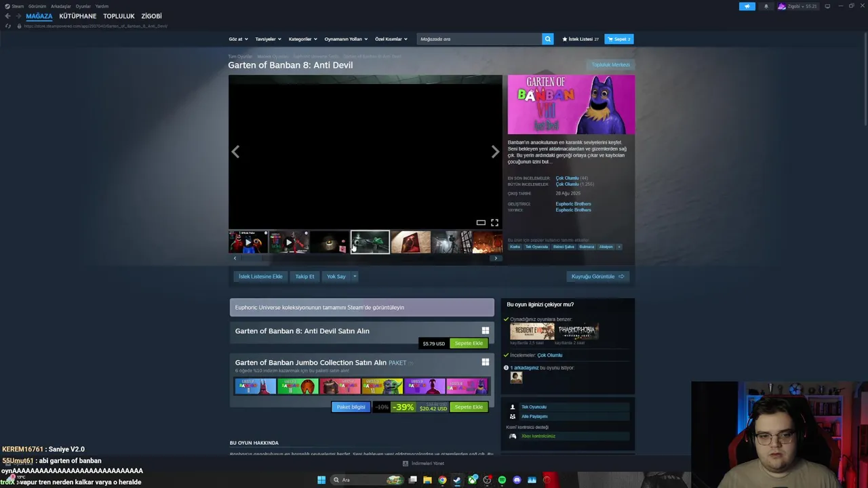This screenshot has height=488, width=868.
Task: Select the green highlighted screenshot thumbnail
Action: pos(370,242)
